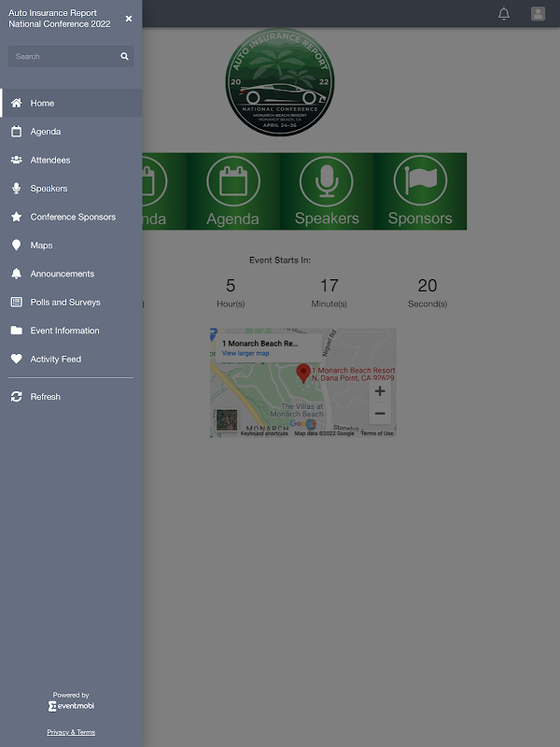Open Announcements menu label
The width and height of the screenshot is (560, 747).
[x=63, y=274]
